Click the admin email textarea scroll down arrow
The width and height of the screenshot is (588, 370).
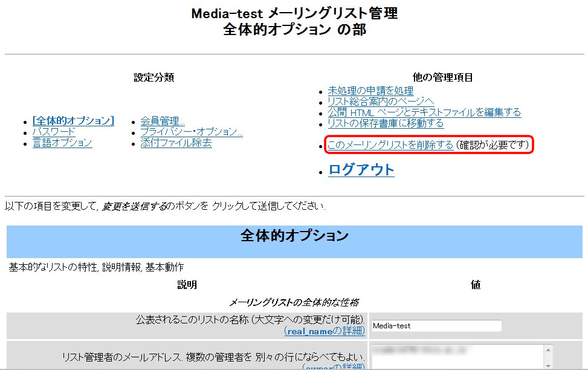[548, 366]
